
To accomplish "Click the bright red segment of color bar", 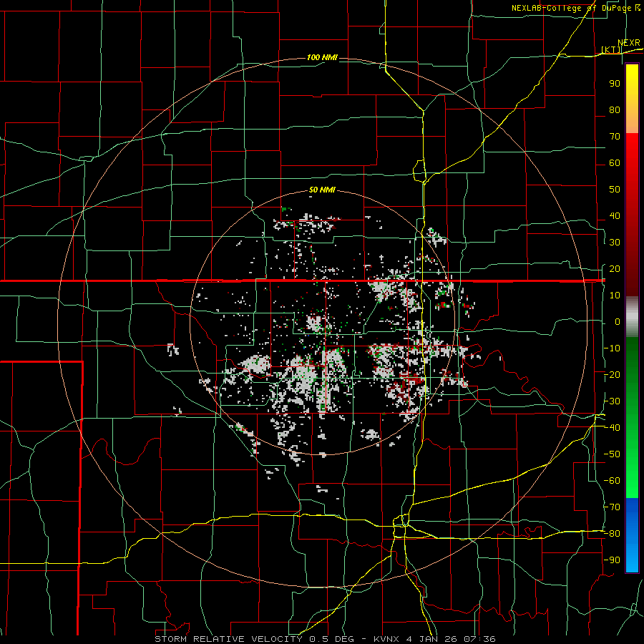I will click(632, 154).
